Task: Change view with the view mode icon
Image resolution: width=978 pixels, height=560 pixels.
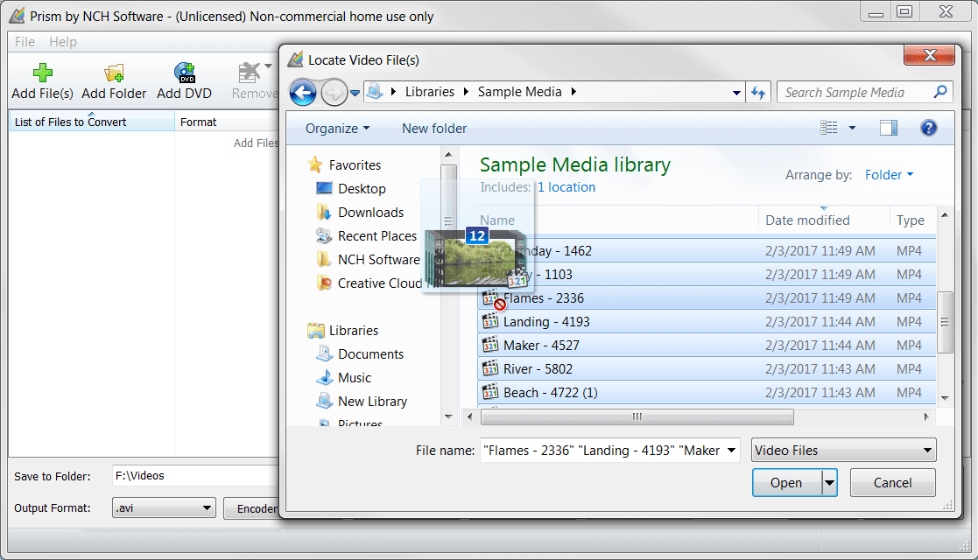Action: click(x=829, y=128)
